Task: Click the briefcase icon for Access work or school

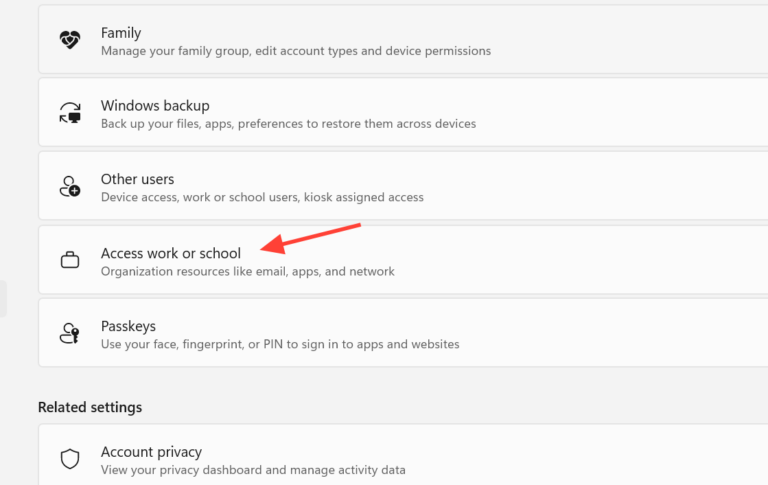Action: pyautogui.click(x=70, y=260)
